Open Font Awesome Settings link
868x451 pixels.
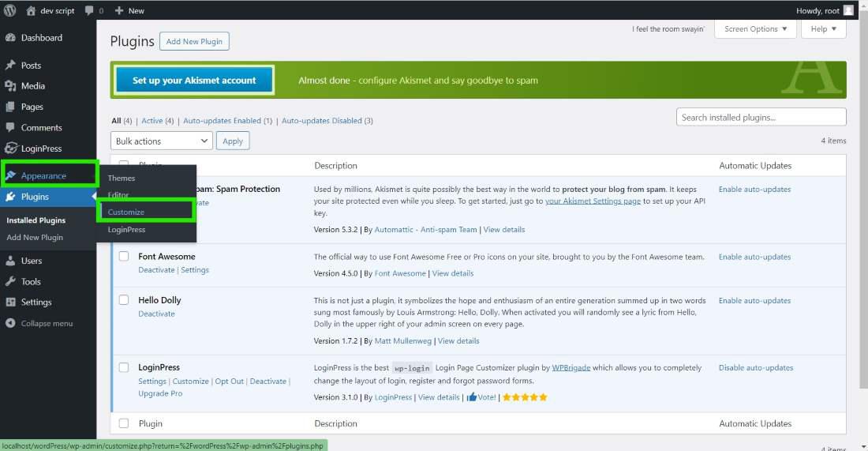point(195,270)
